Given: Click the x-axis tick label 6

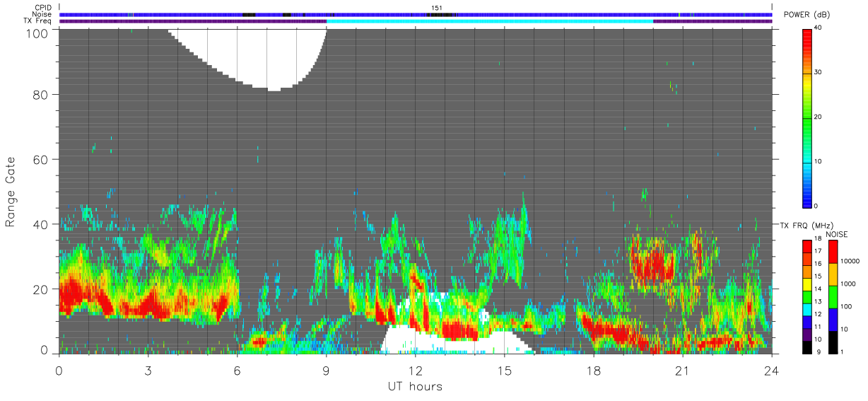Looking at the screenshot, I should (x=237, y=370).
